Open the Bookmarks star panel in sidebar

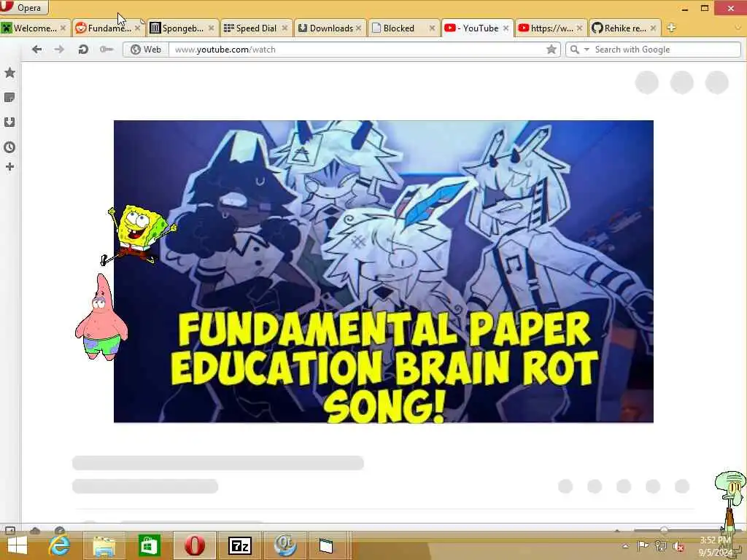pyautogui.click(x=9, y=73)
